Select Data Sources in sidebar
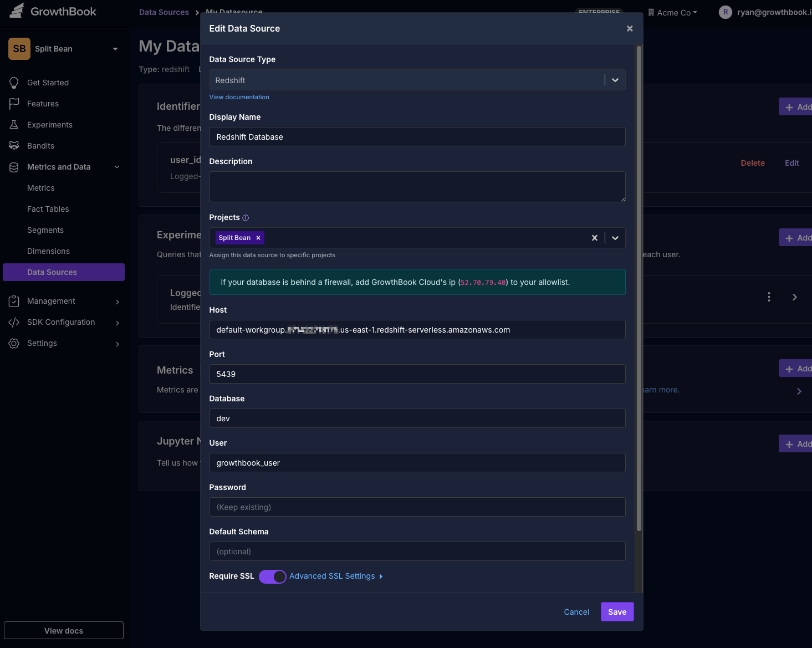This screenshot has width=812, height=648. (x=64, y=272)
